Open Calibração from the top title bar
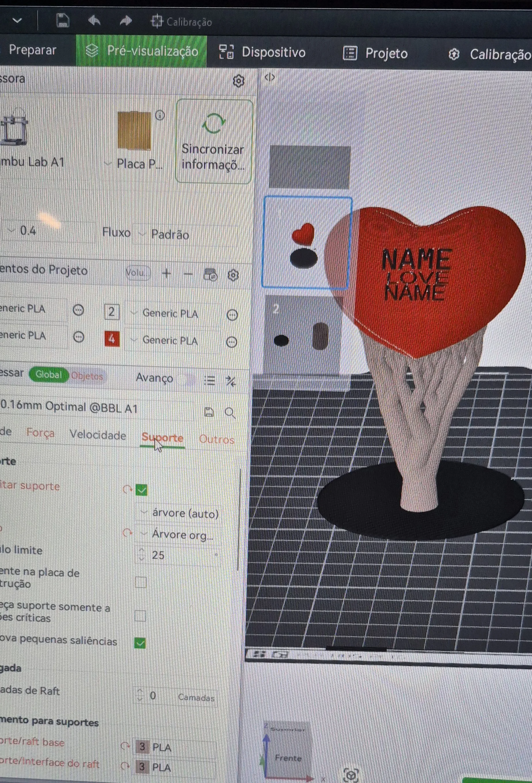The width and height of the screenshot is (532, 783). (181, 22)
